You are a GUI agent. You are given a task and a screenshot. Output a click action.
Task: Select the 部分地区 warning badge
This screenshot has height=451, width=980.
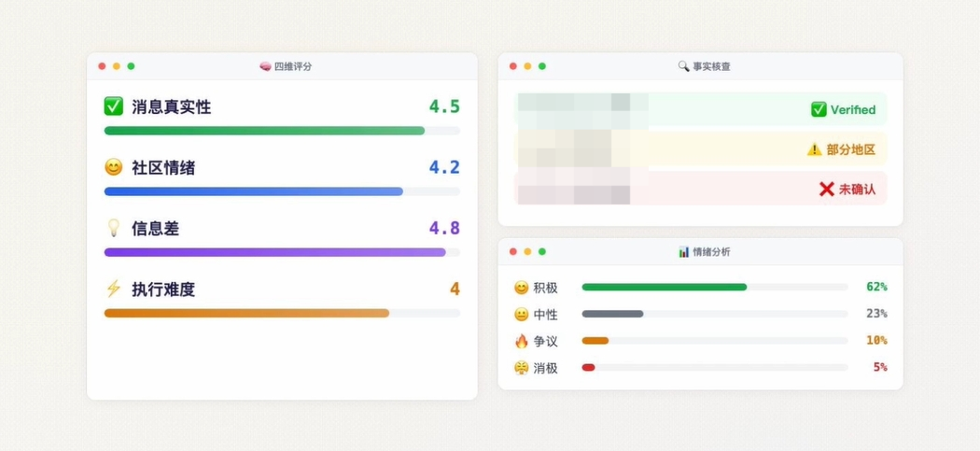point(841,149)
